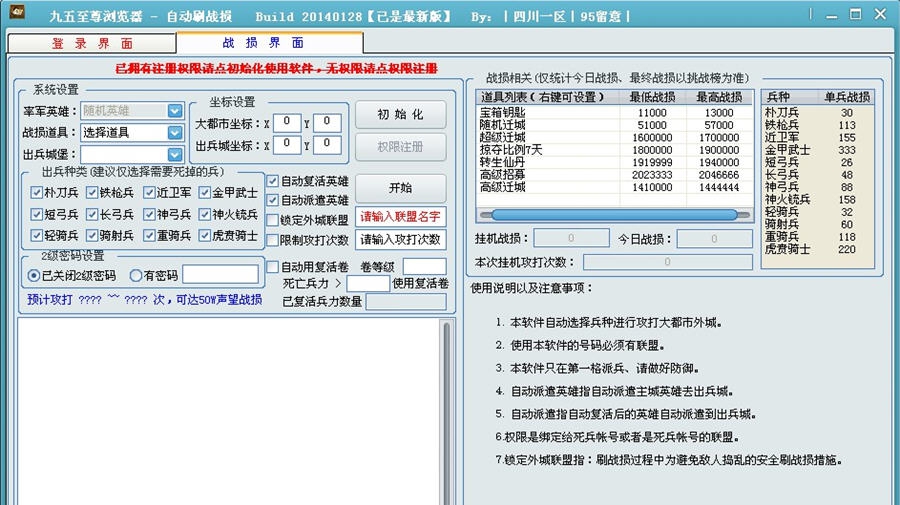
Task: Select the 神火铳兵 row in troop table
Action: click(817, 200)
